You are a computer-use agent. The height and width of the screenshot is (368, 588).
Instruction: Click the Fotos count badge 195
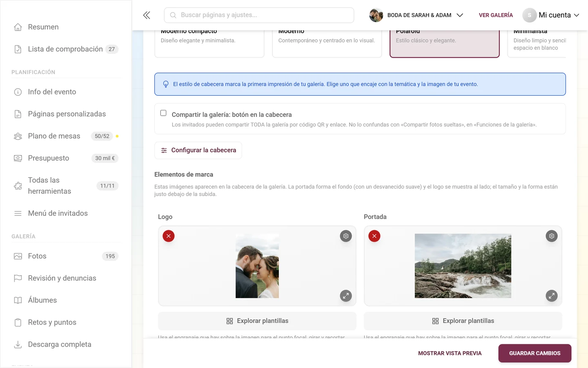coord(110,256)
